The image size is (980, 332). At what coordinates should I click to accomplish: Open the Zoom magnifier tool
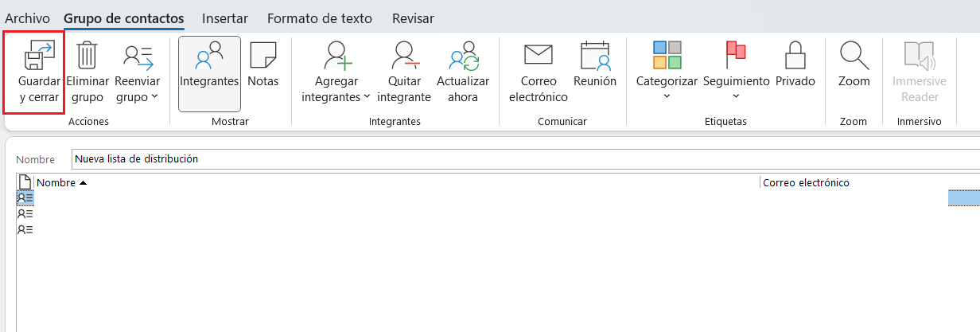[854, 56]
